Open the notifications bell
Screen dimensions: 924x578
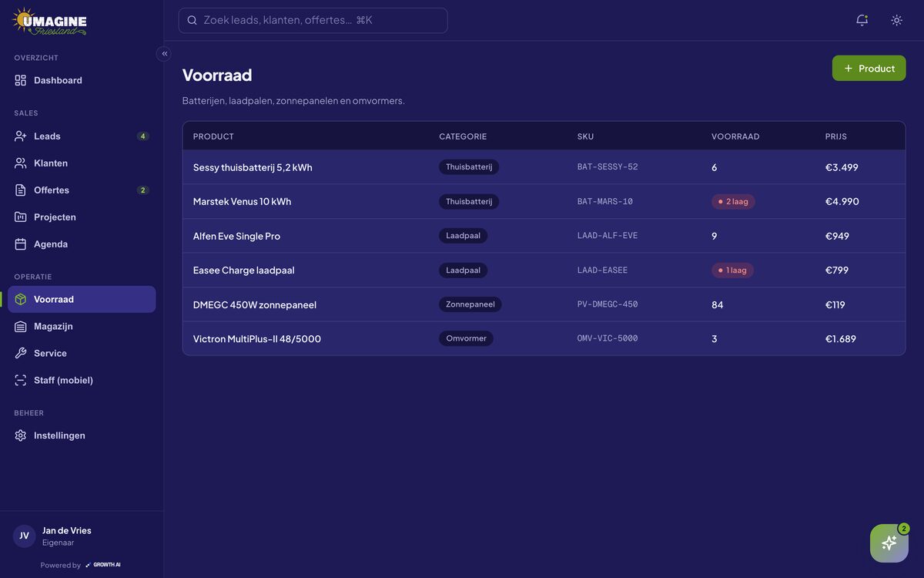(862, 20)
